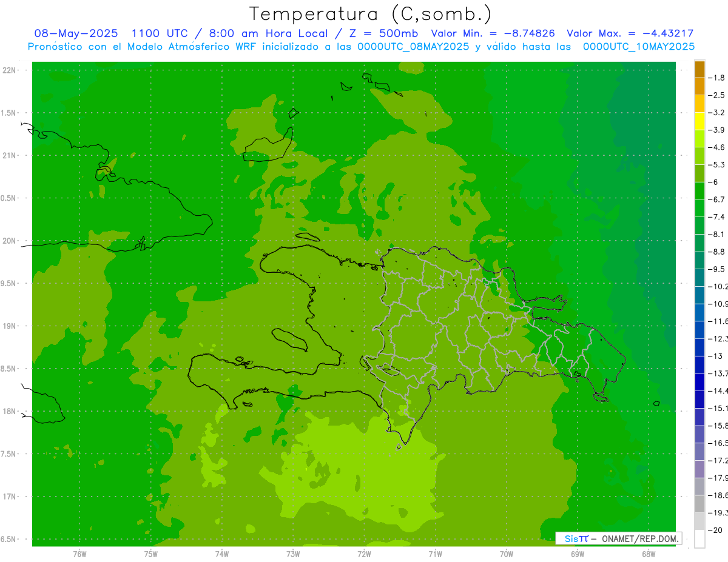Click the -9.5 colorbar label
The image size is (728, 562).
(716, 269)
